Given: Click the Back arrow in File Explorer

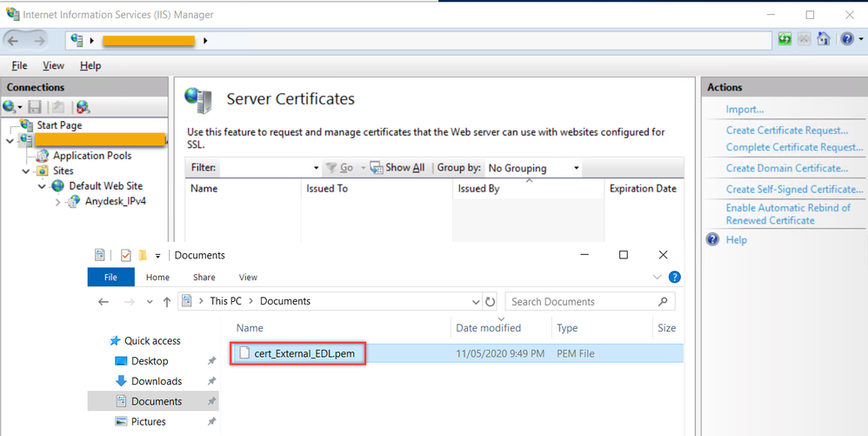Looking at the screenshot, I should (103, 302).
